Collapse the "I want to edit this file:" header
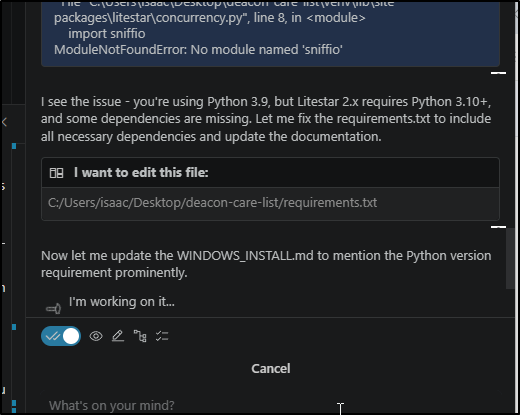 [x=270, y=173]
